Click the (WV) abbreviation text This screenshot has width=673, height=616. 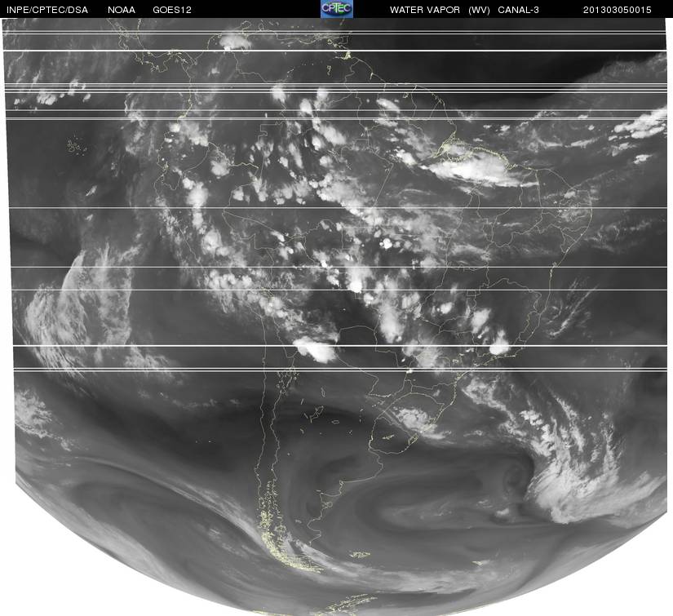pyautogui.click(x=479, y=10)
